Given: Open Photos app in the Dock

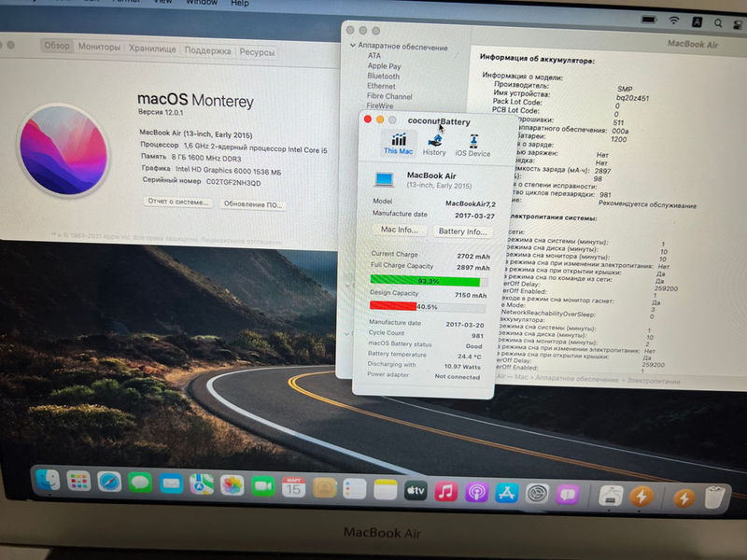Looking at the screenshot, I should click(x=233, y=485).
